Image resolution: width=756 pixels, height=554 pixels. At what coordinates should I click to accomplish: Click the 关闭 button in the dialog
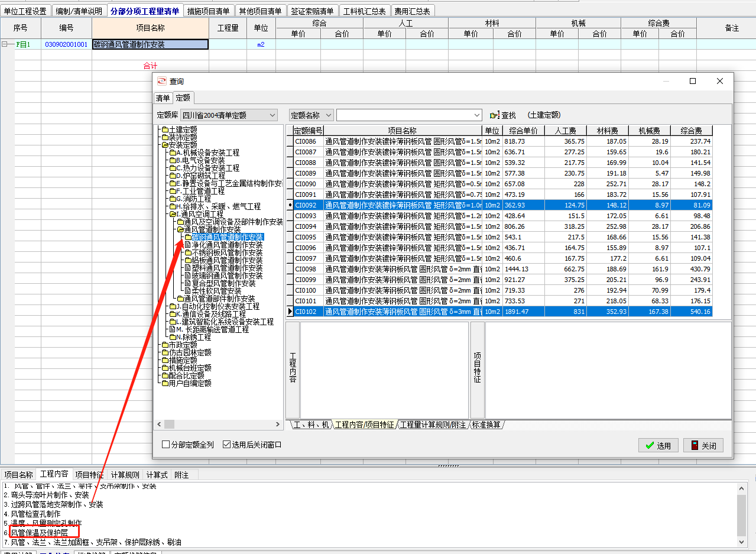703,445
